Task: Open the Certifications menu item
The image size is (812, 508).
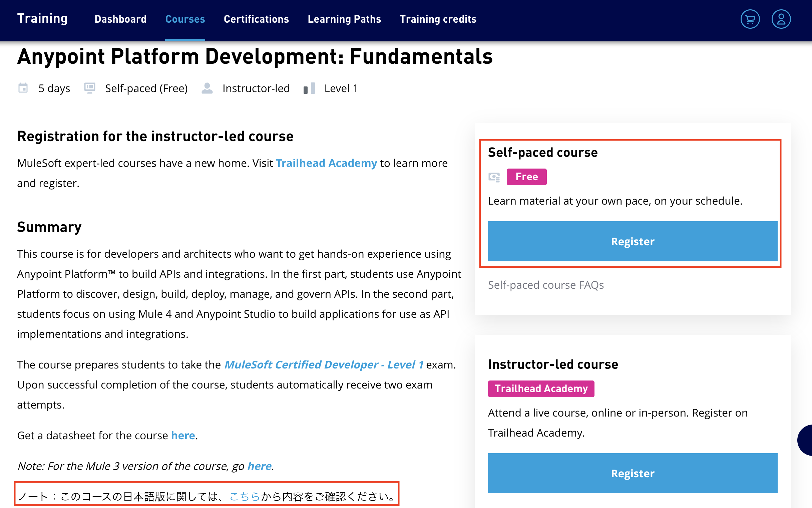Action: (x=256, y=19)
